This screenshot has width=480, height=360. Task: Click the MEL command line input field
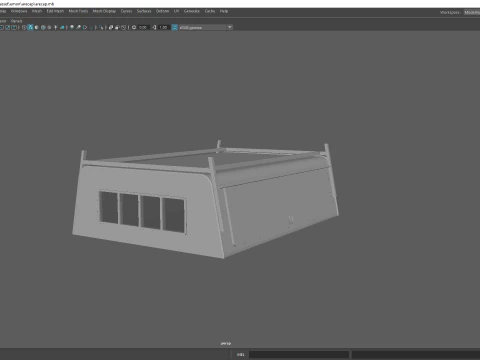299,355
